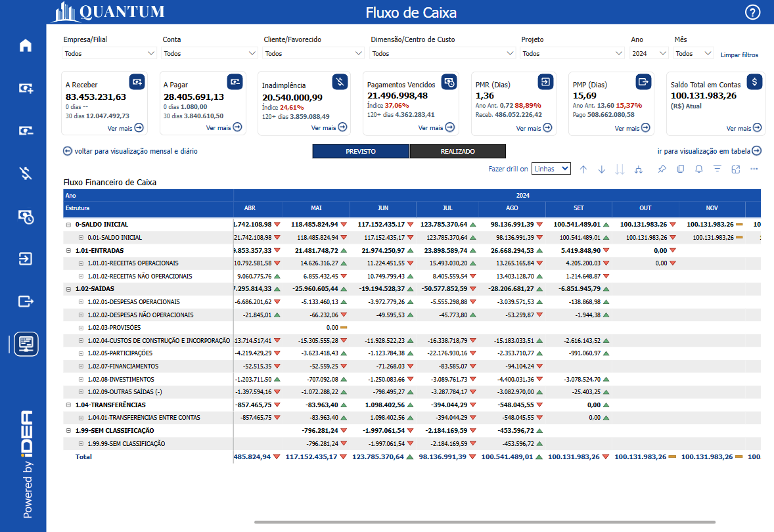
Task: Open the Fazer drill on Linhas dropdown
Action: click(x=551, y=169)
